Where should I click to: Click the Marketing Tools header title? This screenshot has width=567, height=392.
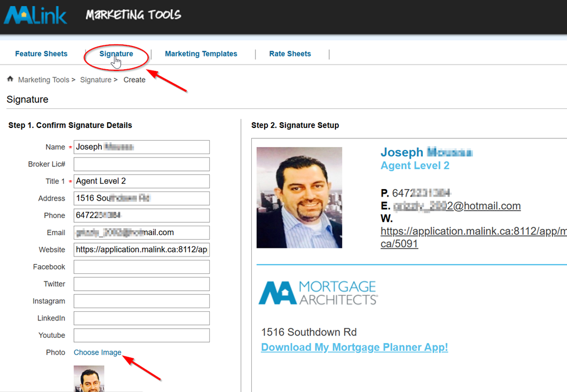coord(133,15)
